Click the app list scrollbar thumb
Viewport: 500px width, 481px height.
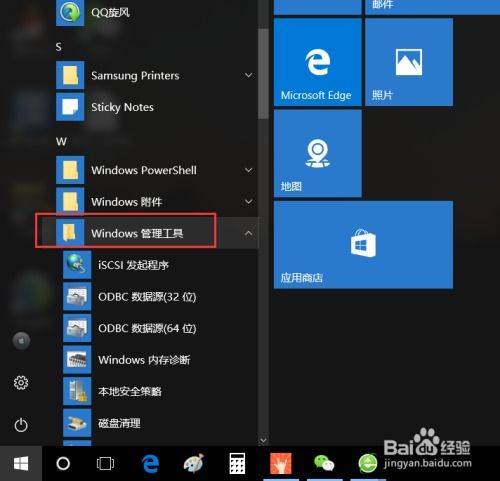(x=263, y=74)
